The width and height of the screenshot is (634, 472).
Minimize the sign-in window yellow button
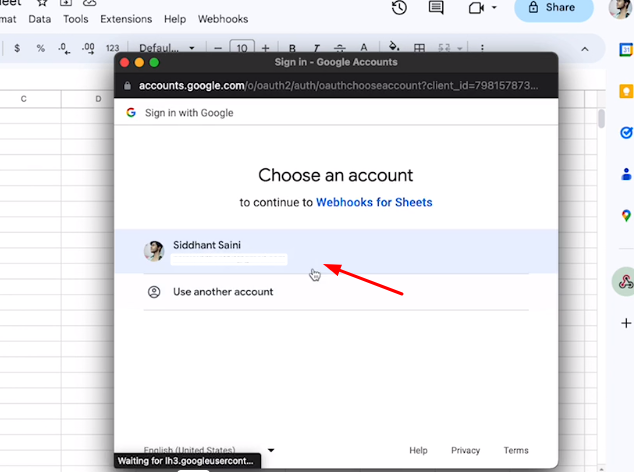pos(139,62)
